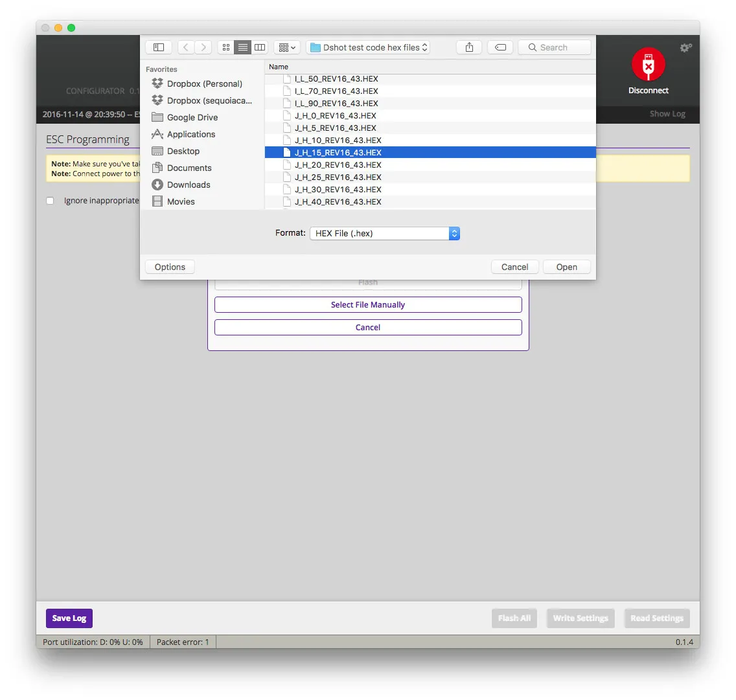Click the red Disconnect USB icon
Image resolution: width=736 pixels, height=700 pixels.
point(648,65)
